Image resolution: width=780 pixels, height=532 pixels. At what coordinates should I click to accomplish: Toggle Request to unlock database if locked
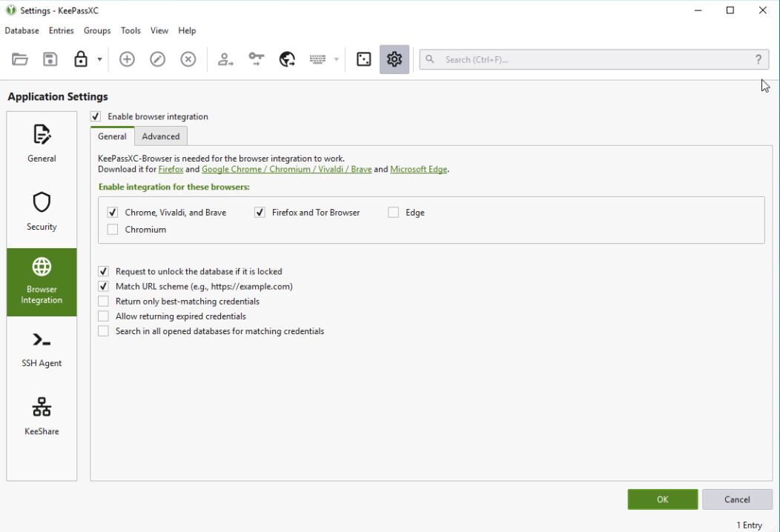coord(104,271)
